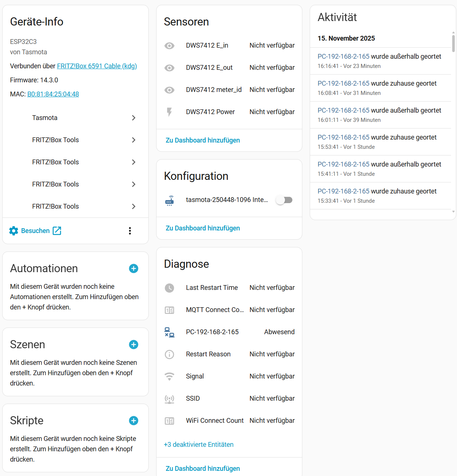Toggle the tasmota-250448-1096 switch on

click(284, 200)
